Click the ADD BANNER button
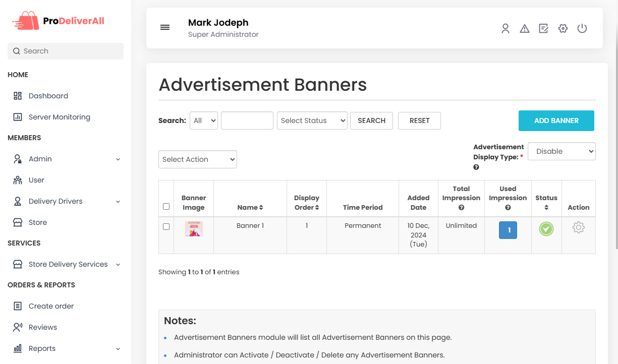Image resolution: width=618 pixels, height=364 pixels. click(x=556, y=120)
